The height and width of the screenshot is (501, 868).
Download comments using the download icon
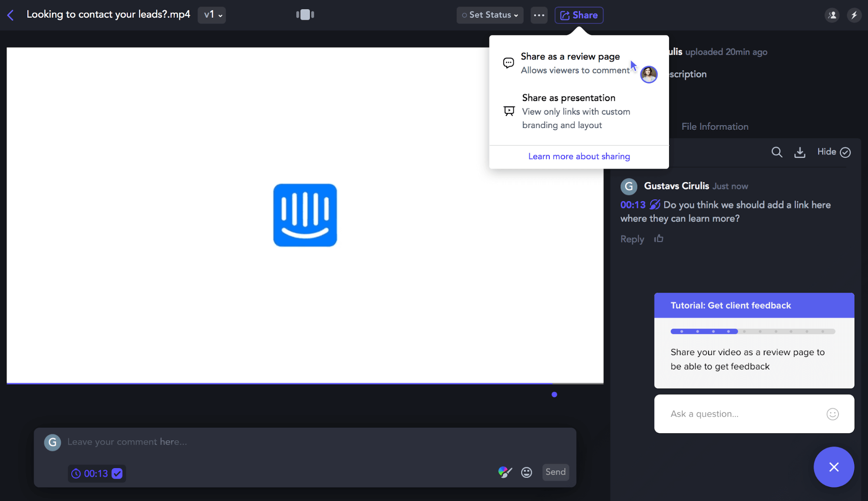[799, 152]
